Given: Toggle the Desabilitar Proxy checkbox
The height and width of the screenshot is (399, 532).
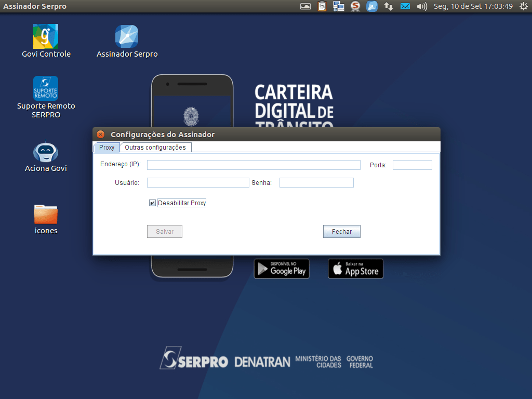Looking at the screenshot, I should (152, 203).
